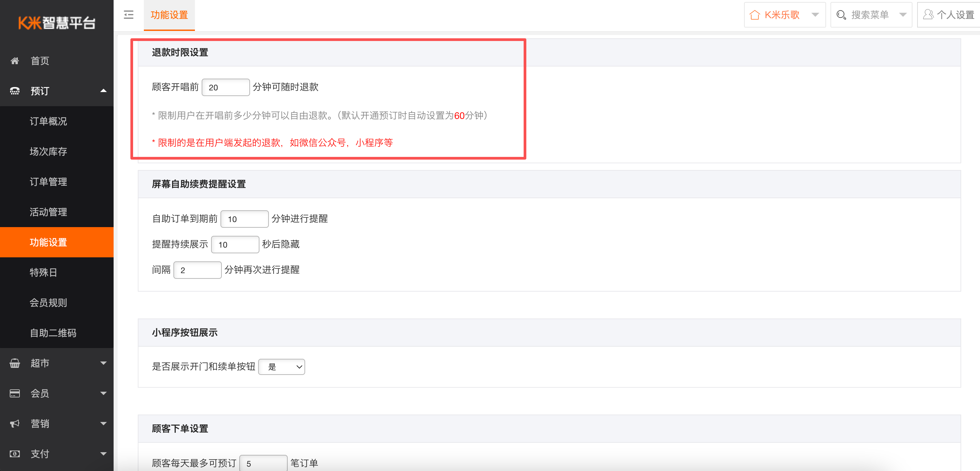
Task: Click the user icon beside 个人设置
Action: coord(928,14)
